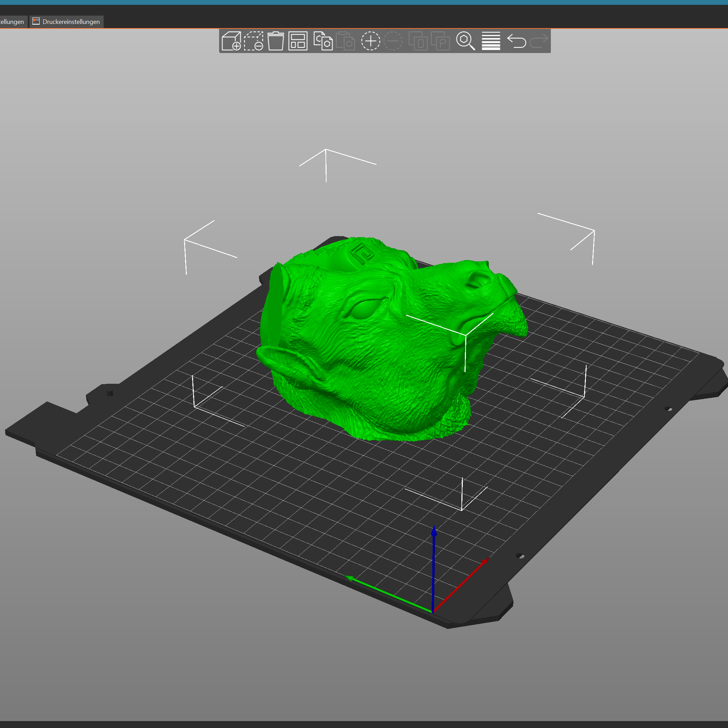Click the Add object toolbar icon
The height and width of the screenshot is (728, 728).
231,41
